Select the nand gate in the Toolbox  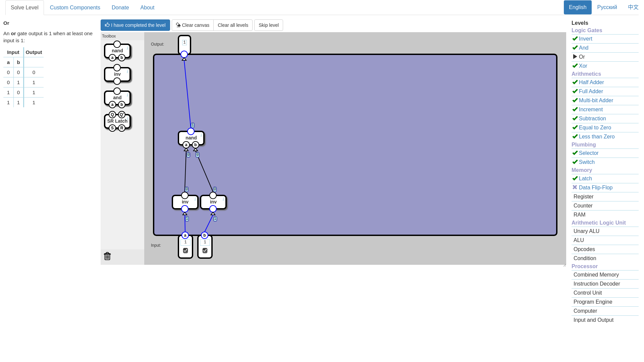click(x=117, y=51)
